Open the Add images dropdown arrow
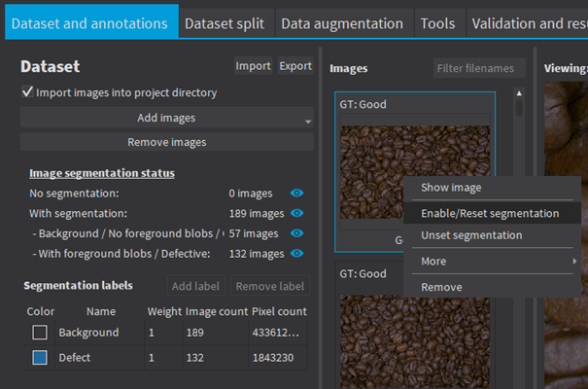The width and height of the screenshot is (588, 389). coord(308,122)
